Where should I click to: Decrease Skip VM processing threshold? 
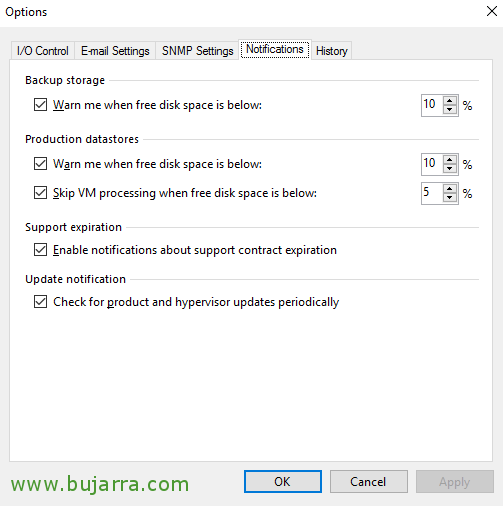coord(450,197)
